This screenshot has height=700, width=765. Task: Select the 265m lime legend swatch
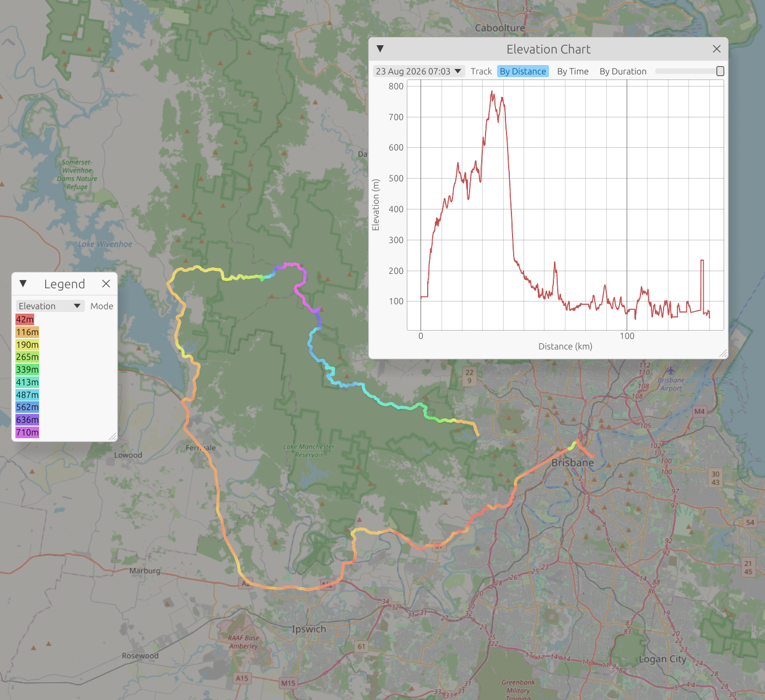(x=28, y=357)
